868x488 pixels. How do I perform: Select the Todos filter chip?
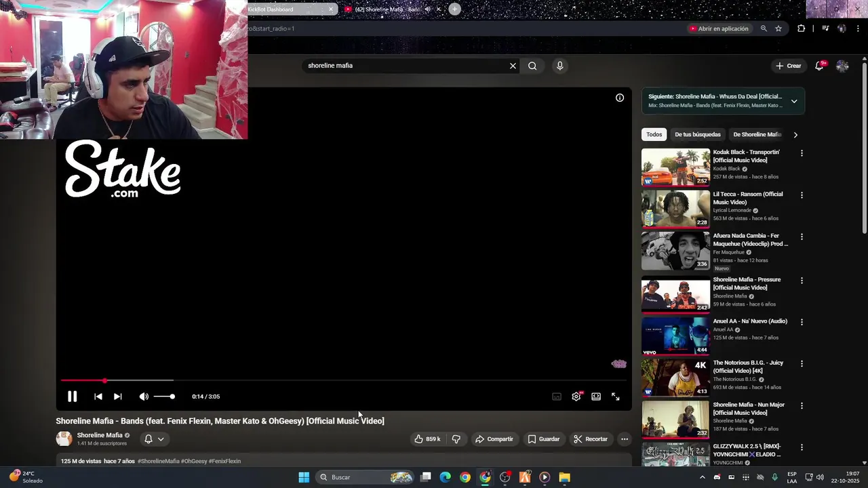click(x=654, y=134)
